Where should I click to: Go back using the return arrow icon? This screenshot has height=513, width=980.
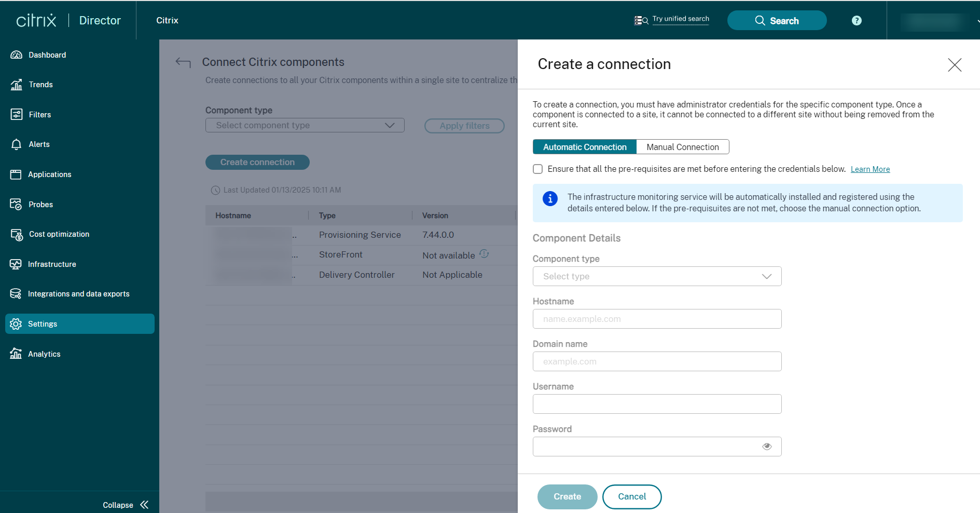[x=183, y=63]
